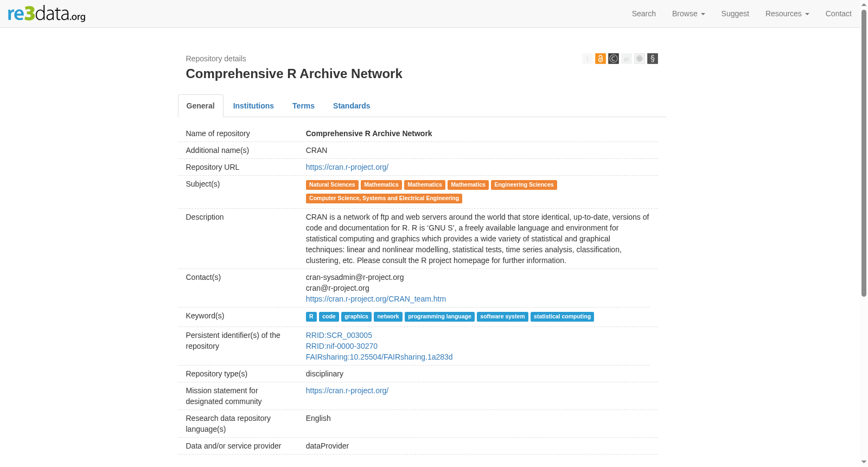The height and width of the screenshot is (467, 868).
Task: Click the scrollbar down arrow
Action: coord(864,462)
